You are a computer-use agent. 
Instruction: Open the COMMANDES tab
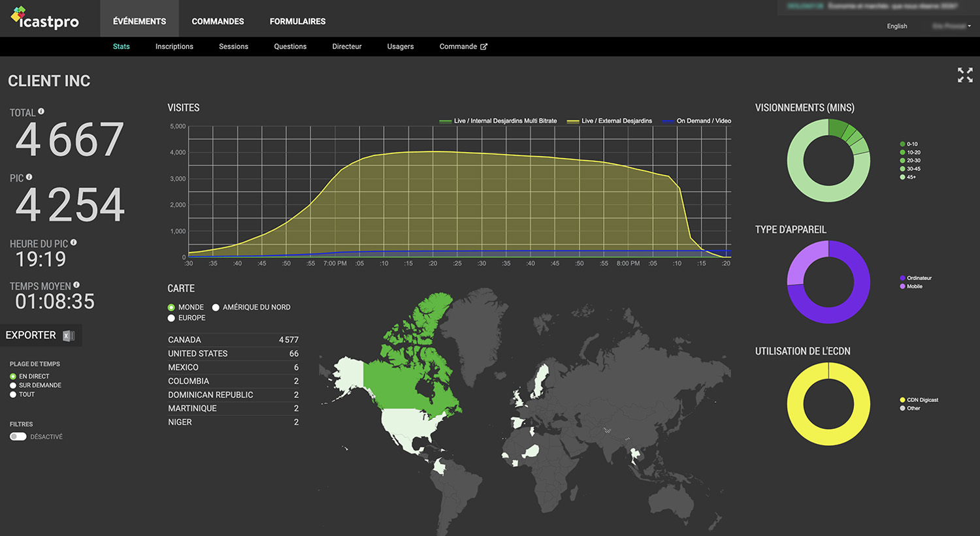218,22
